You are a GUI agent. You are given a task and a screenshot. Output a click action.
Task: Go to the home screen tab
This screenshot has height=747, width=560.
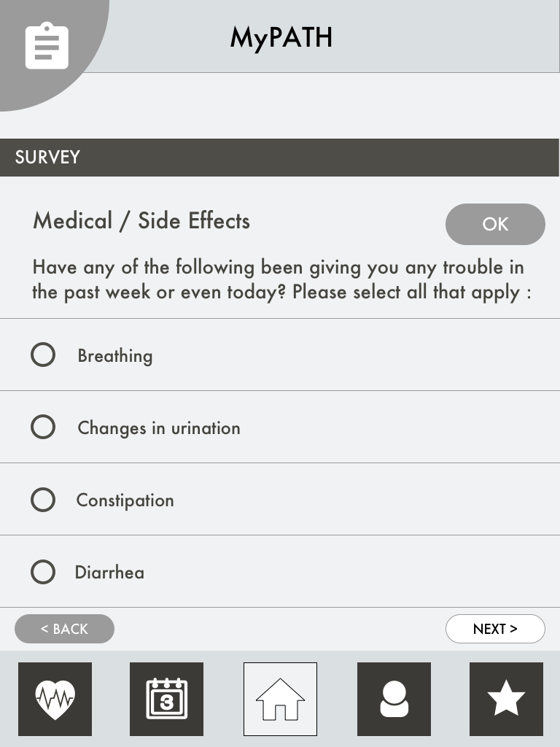[x=280, y=699]
